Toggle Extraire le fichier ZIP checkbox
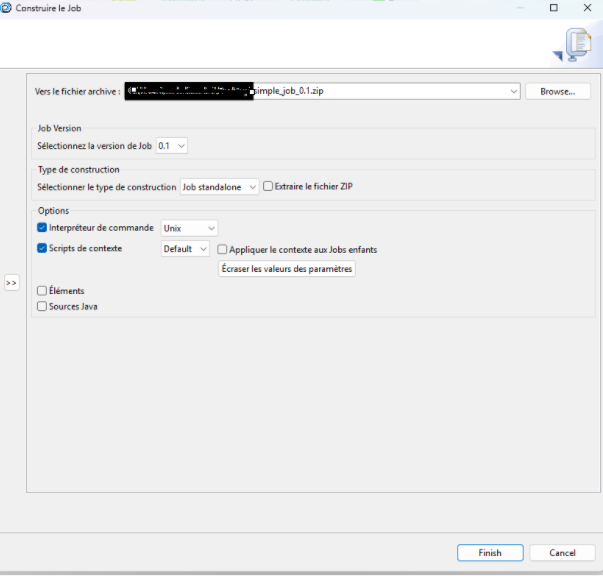 268,186
